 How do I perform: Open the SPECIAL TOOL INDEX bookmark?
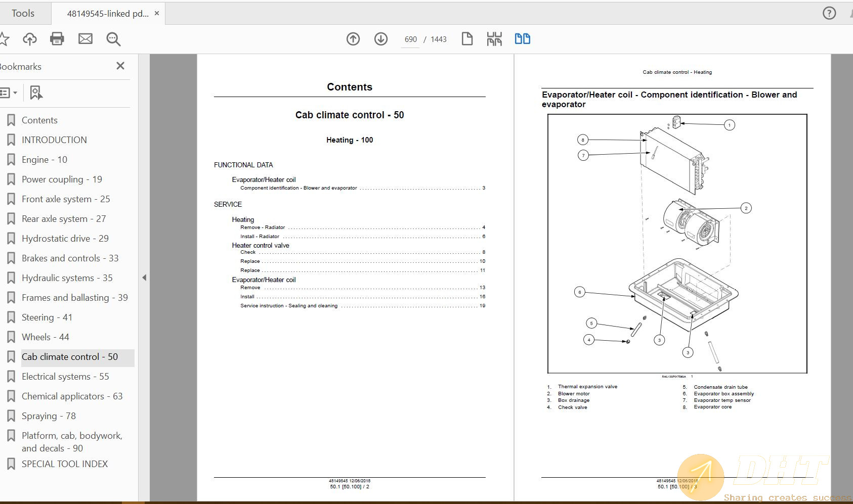[x=65, y=464]
